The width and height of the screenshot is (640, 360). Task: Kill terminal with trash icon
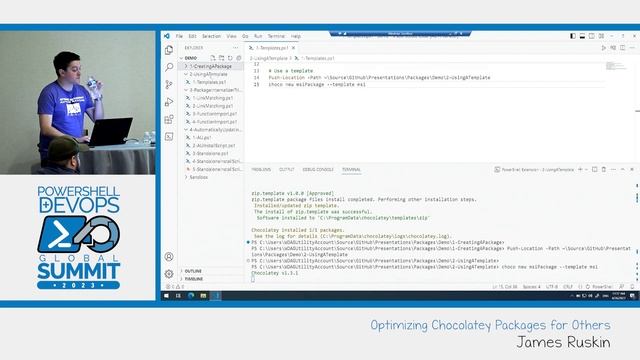[604, 169]
